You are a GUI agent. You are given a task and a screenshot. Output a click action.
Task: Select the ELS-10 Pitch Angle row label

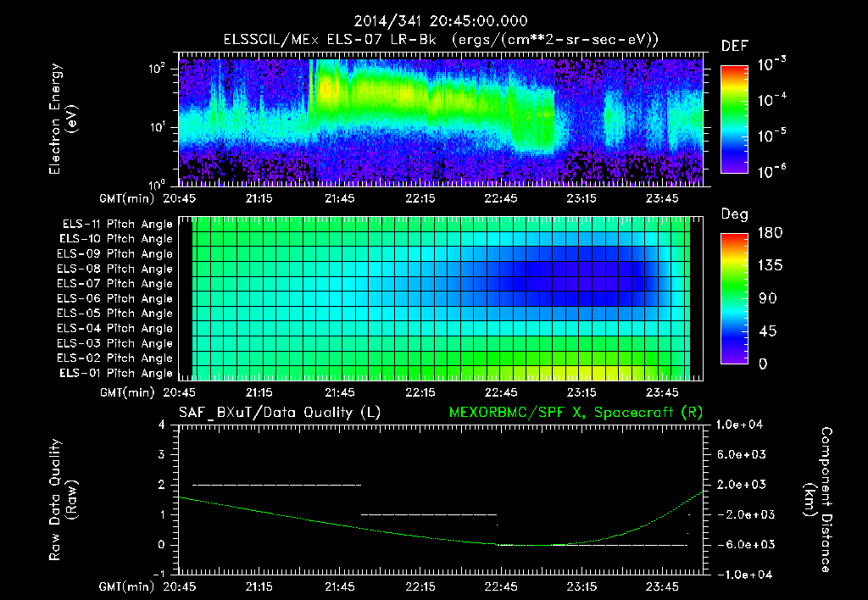point(116,239)
